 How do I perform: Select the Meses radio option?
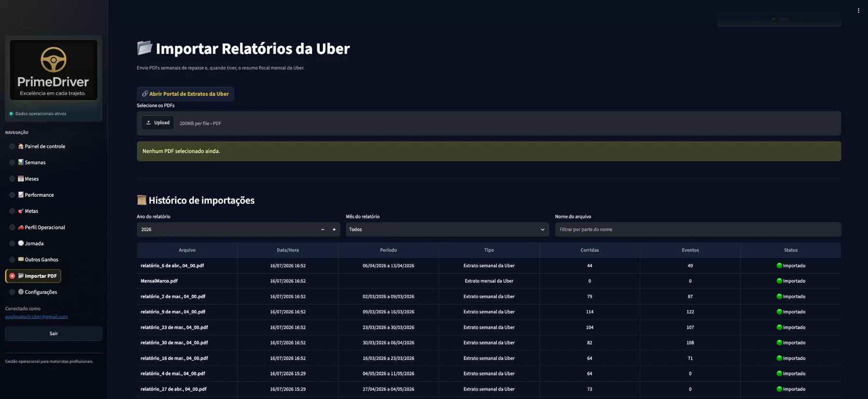(12, 179)
